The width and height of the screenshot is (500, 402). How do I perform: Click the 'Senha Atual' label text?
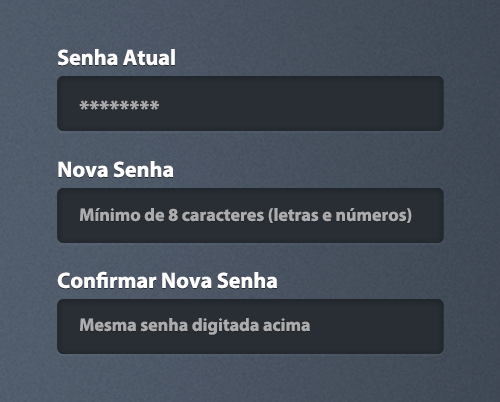(116, 58)
